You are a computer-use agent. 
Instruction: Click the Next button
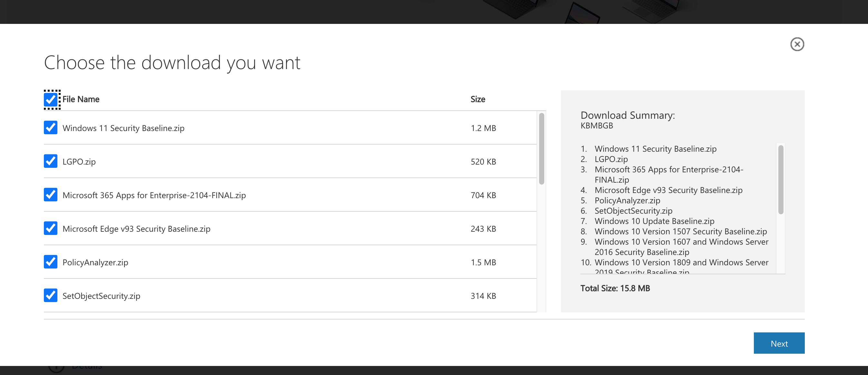[779, 343]
